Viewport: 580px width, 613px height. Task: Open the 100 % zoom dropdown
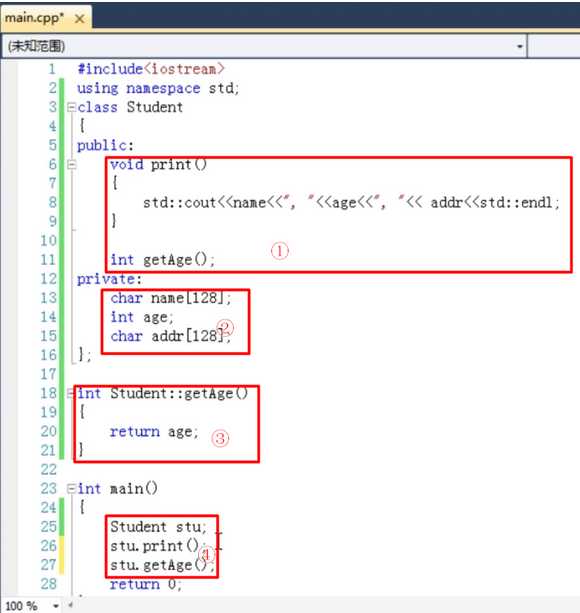(x=56, y=606)
